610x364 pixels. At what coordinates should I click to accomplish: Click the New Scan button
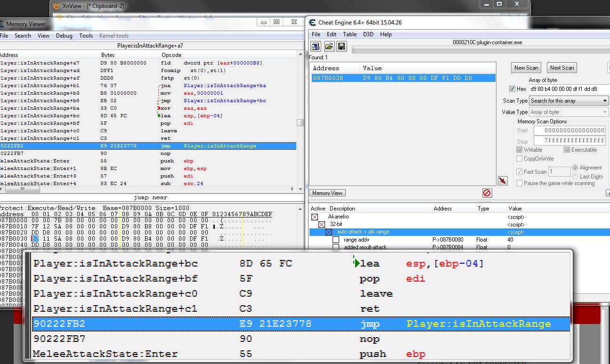pos(526,67)
